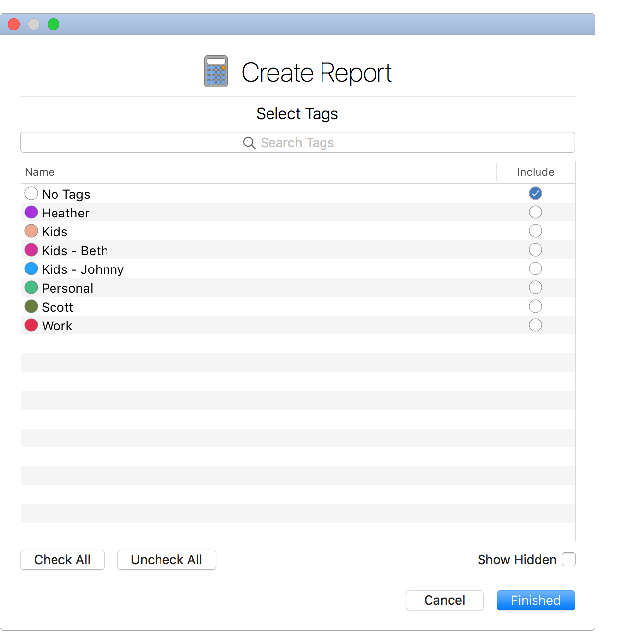Viewport: 644px width, 644px height.
Task: Cancel the report creation
Action: (444, 600)
